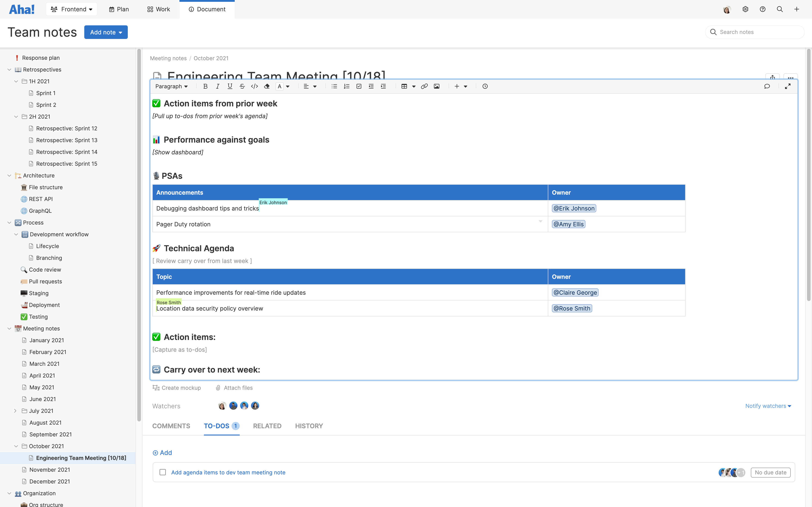
Task: Insert an image into the note
Action: (x=436, y=86)
